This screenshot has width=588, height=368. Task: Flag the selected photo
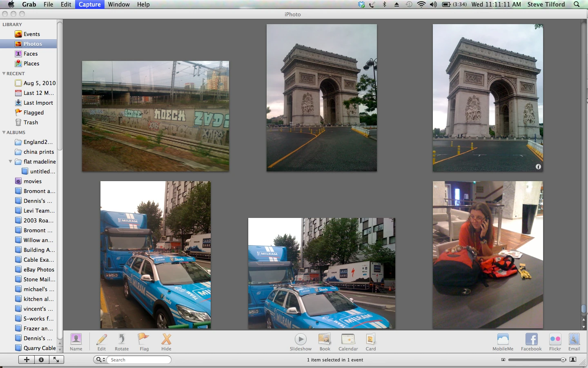pyautogui.click(x=144, y=342)
